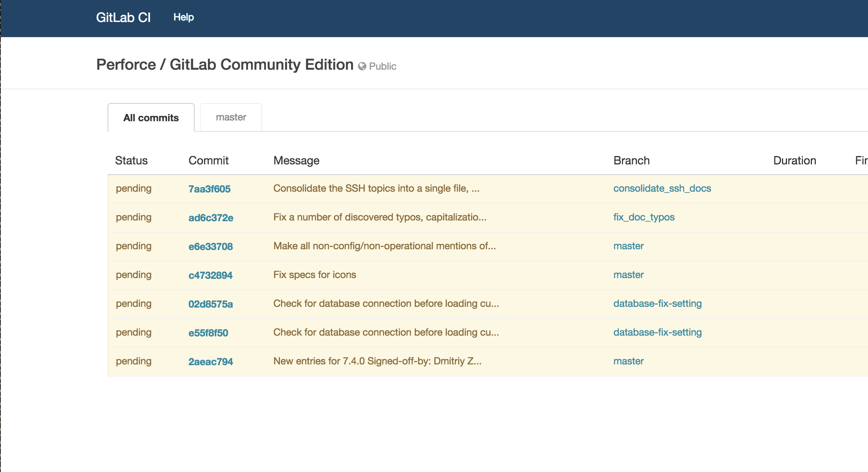Click 'Check for database connection' message of e55f8f50

pos(386,332)
